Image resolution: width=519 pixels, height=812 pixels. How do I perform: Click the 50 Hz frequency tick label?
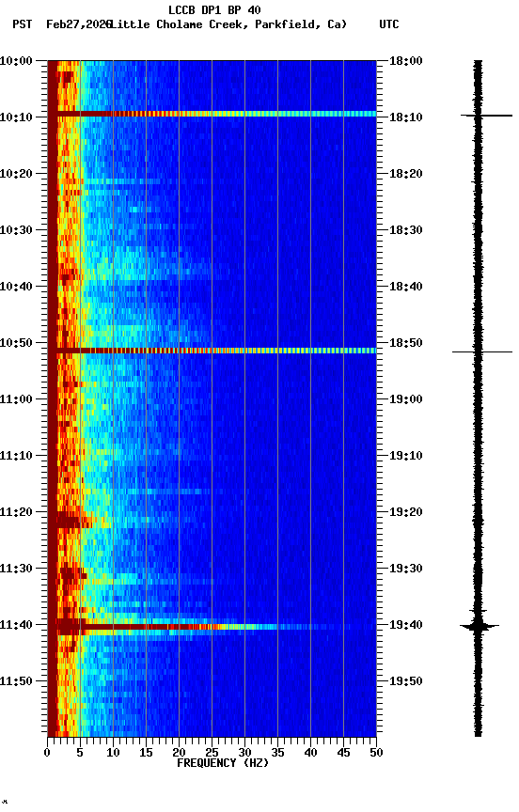pyautogui.click(x=376, y=753)
